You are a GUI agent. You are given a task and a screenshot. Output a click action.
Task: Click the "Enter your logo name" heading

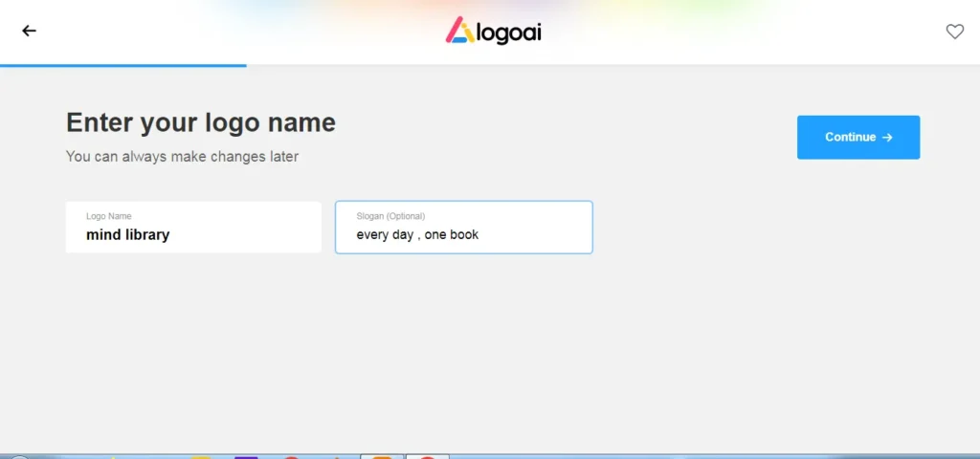[x=201, y=122]
